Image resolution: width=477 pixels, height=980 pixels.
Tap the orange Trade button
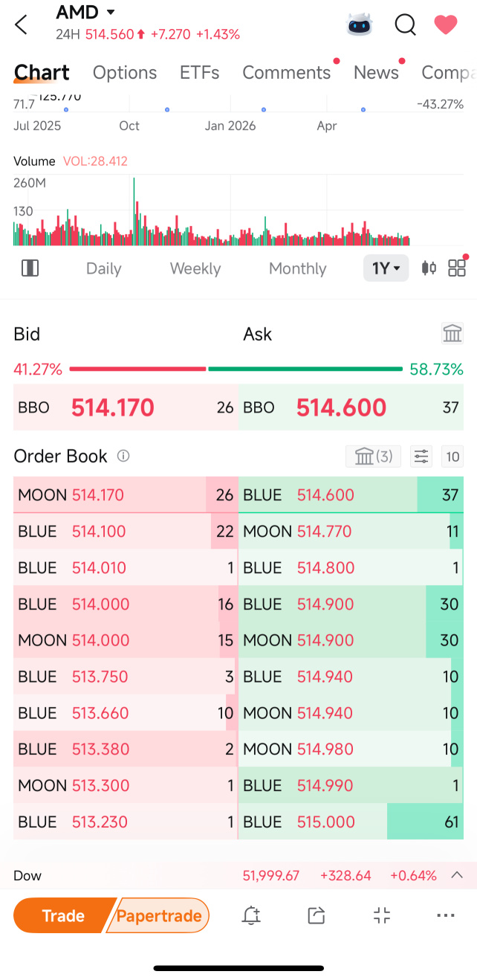point(63,915)
